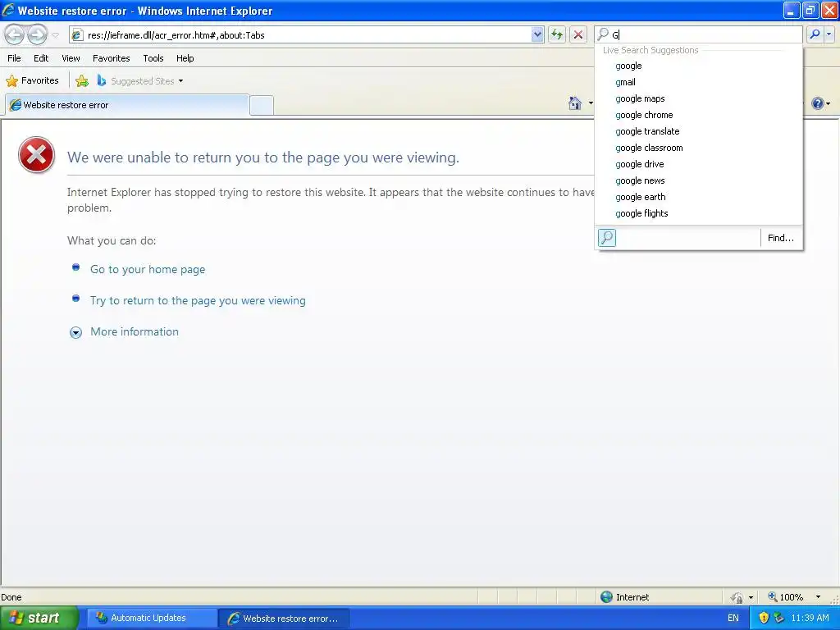Screen dimensions: 840x630
Task: Click the Search magnifier button
Action: click(815, 34)
